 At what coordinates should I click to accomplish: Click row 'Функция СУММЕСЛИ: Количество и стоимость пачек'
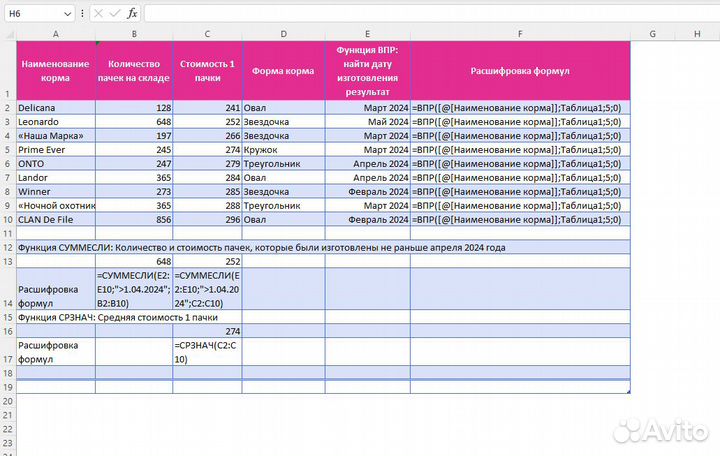click(x=323, y=248)
